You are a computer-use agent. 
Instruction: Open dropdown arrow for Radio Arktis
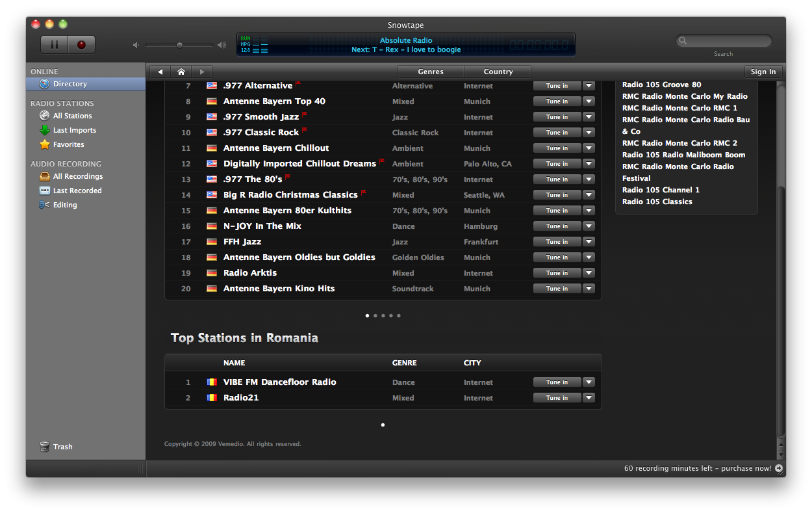click(x=589, y=273)
